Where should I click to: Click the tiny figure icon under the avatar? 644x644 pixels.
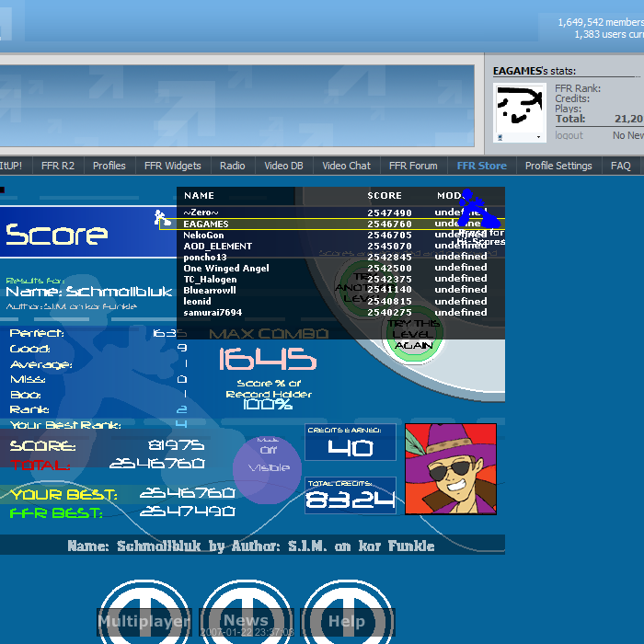coord(500,137)
